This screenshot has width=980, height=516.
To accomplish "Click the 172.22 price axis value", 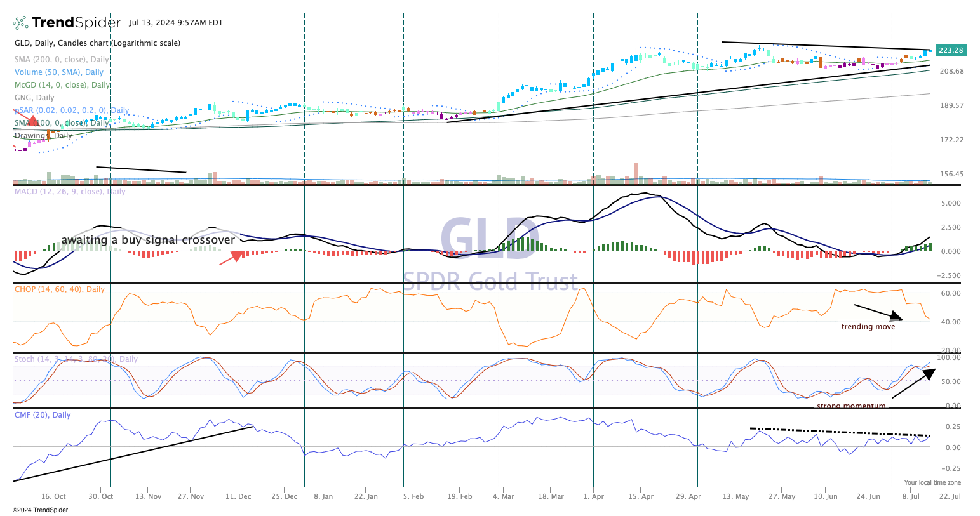I will [951, 140].
